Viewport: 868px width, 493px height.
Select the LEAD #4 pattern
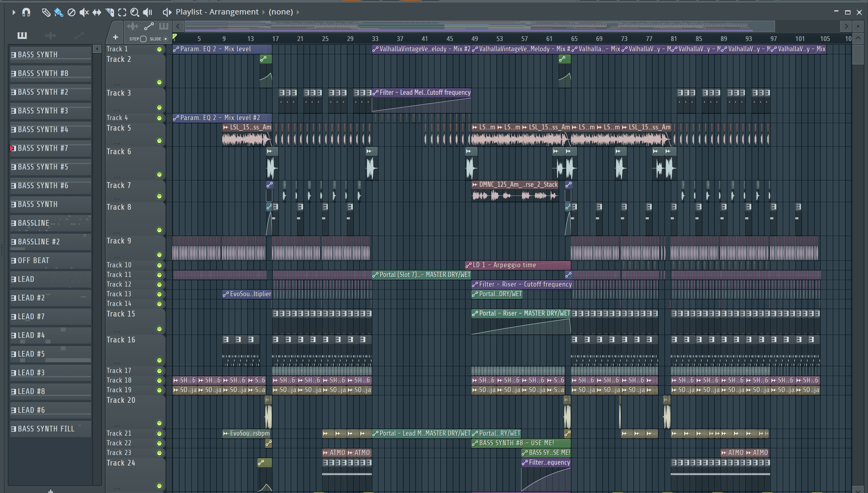point(51,335)
